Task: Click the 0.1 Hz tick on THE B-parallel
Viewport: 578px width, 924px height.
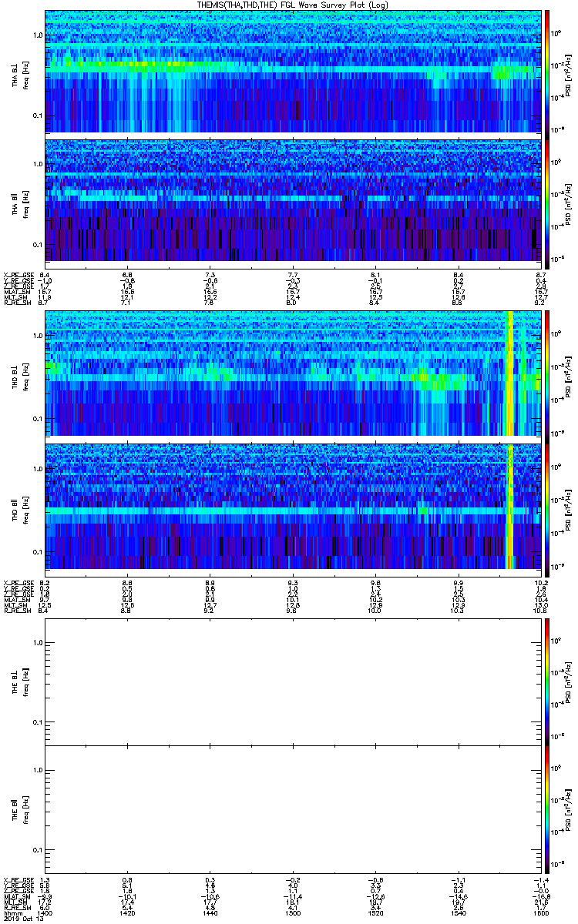Action: (x=36, y=849)
